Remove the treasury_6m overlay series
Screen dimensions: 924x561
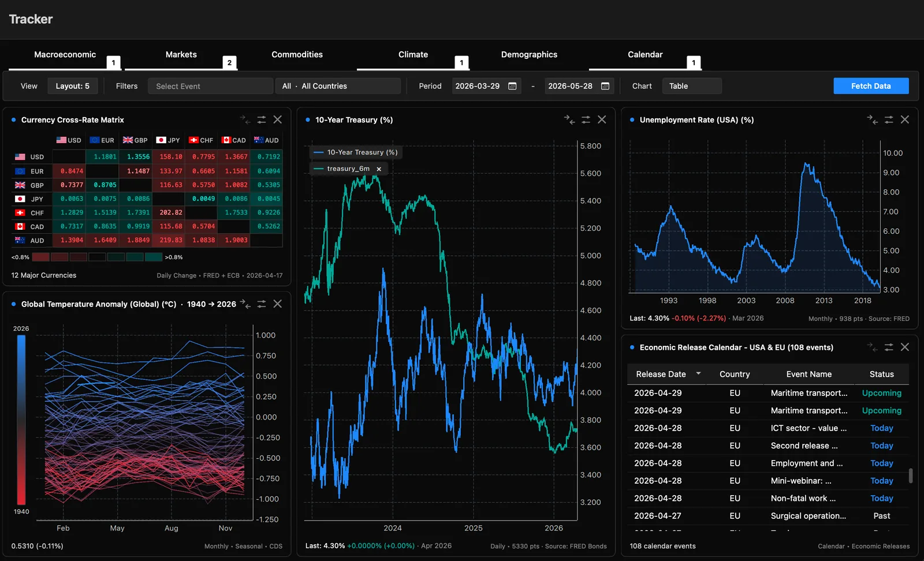point(379,169)
